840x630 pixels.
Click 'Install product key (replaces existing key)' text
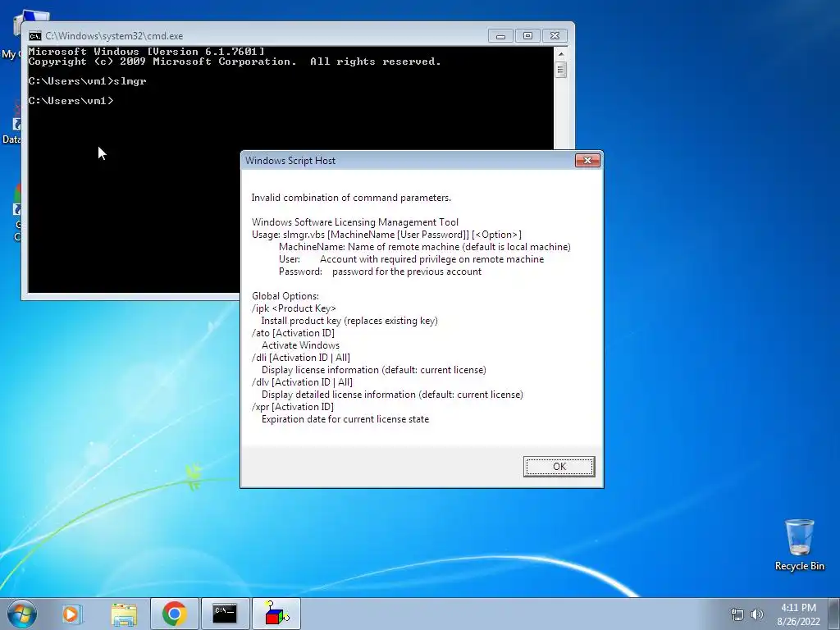[x=349, y=321]
